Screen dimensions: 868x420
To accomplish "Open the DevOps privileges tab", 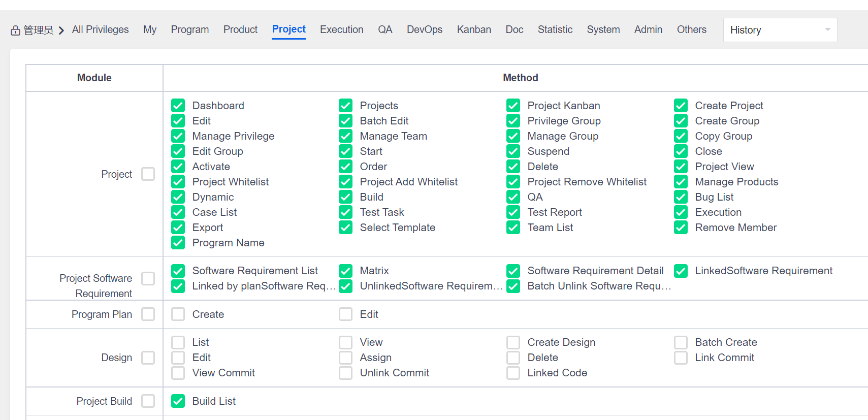I will 424,29.
